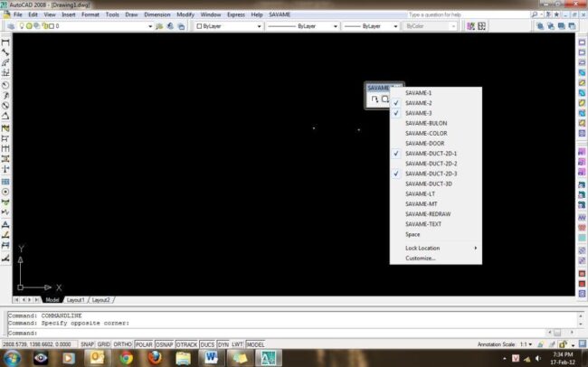Image resolution: width=588 pixels, height=367 pixels.
Task: Click the favorites star icon near help box
Action: coord(556,14)
